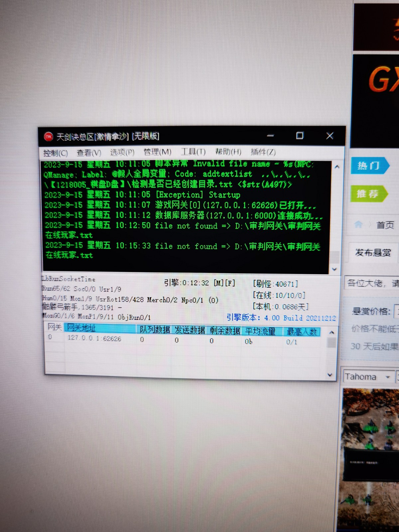The height and width of the screenshot is (532, 399).
Task: Click the home icon beside 首页
Action: [358, 225]
